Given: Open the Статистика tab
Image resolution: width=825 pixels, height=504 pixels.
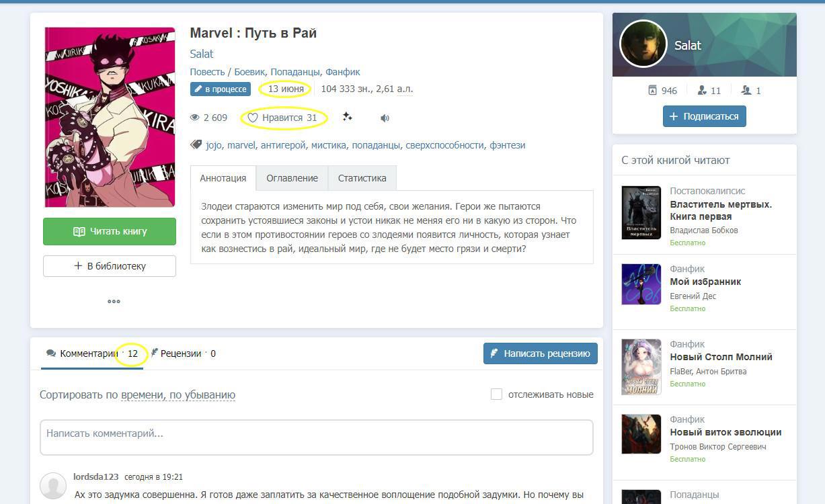Looking at the screenshot, I should click(362, 178).
